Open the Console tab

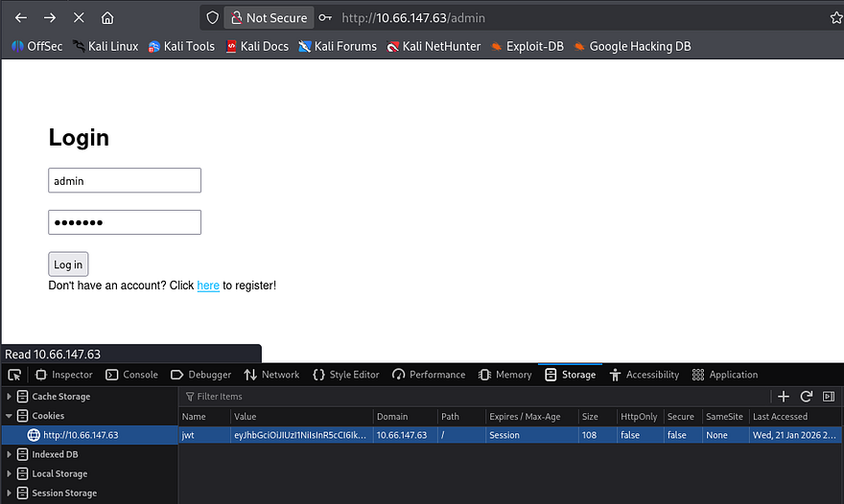[131, 375]
